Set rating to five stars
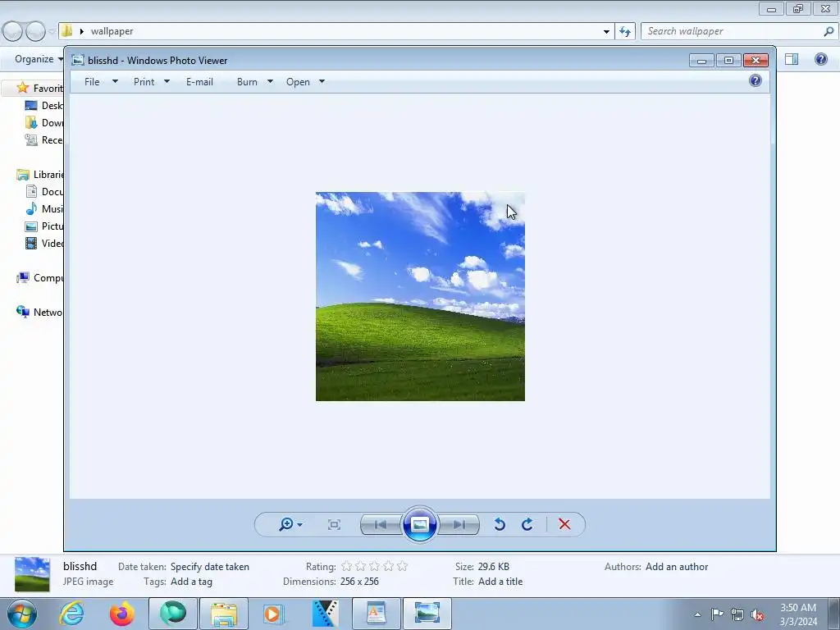Image resolution: width=840 pixels, height=630 pixels. click(x=402, y=566)
